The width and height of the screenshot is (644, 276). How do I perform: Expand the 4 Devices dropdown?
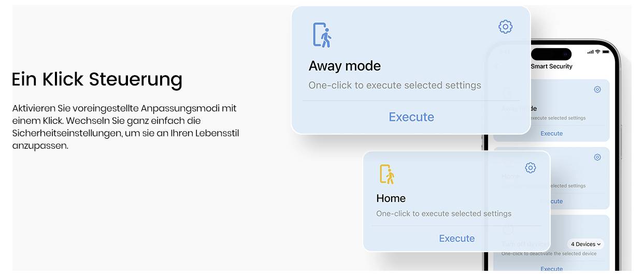pos(585,244)
